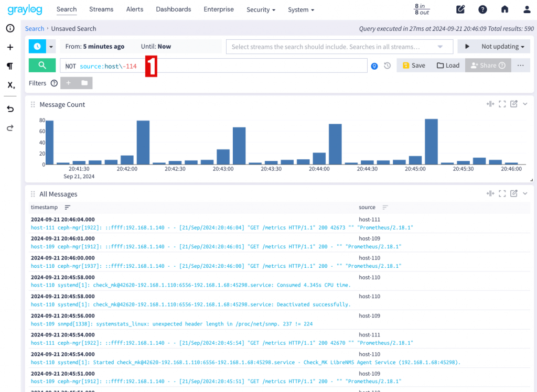This screenshot has width=537, height=392.
Task: Click the Search breadcrumb link
Action: coord(35,29)
